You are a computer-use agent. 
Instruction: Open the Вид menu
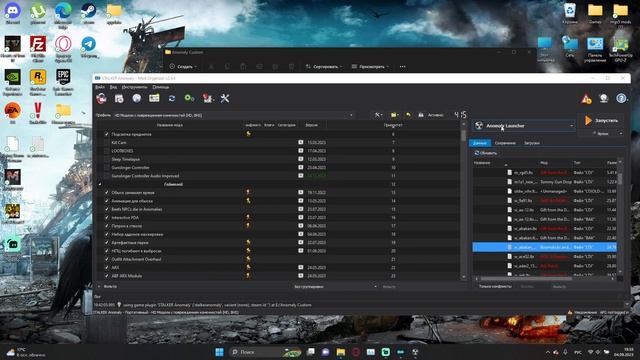click(x=113, y=87)
